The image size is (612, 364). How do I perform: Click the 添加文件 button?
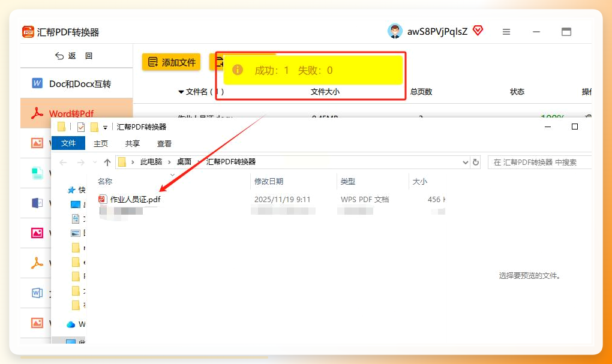coord(172,62)
